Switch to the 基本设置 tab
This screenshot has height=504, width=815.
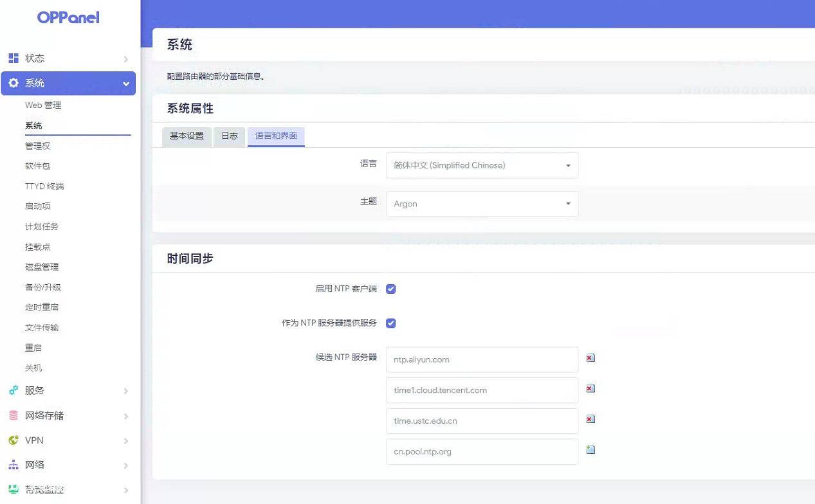(187, 136)
